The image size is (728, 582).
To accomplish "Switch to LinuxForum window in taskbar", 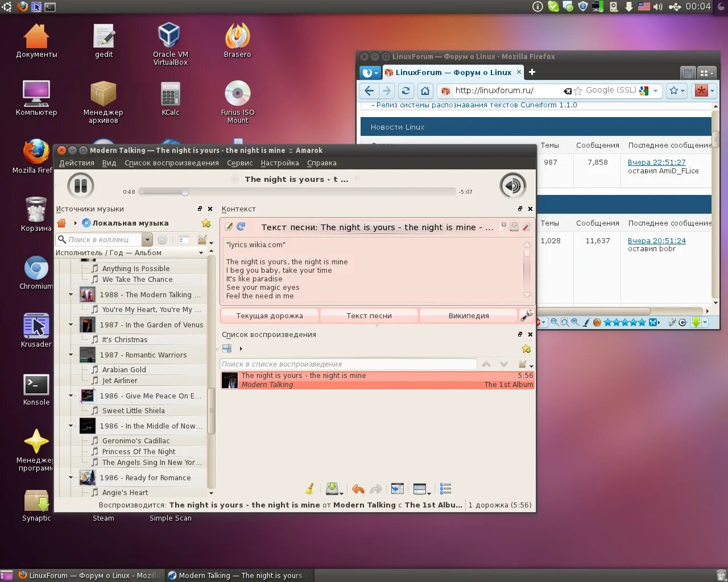I will click(x=89, y=575).
